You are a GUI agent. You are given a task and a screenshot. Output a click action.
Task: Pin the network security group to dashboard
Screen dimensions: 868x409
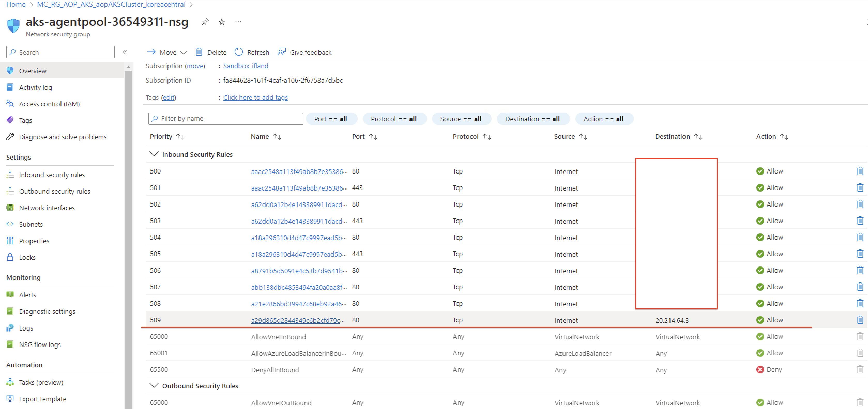[x=205, y=22]
